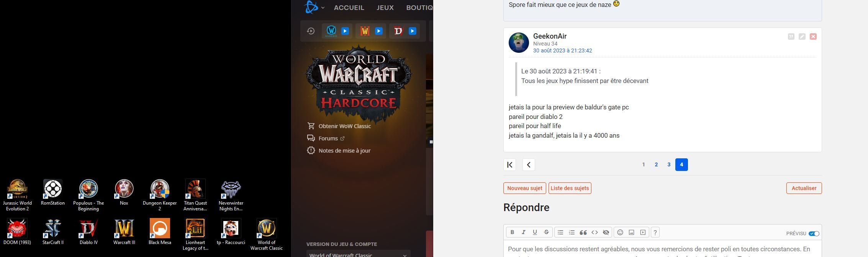Go to page 1 of the topic
This screenshot has height=257, width=868.
(644, 164)
